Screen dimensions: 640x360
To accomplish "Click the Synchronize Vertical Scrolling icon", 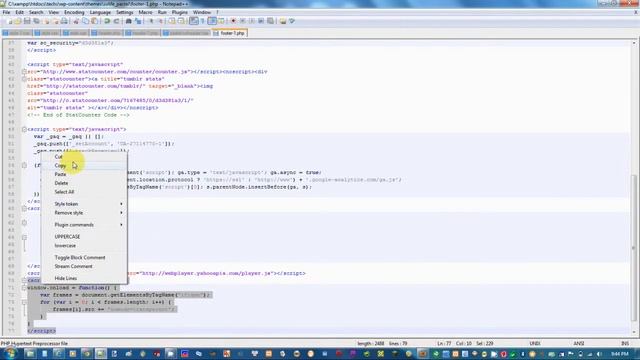I will coord(172,21).
